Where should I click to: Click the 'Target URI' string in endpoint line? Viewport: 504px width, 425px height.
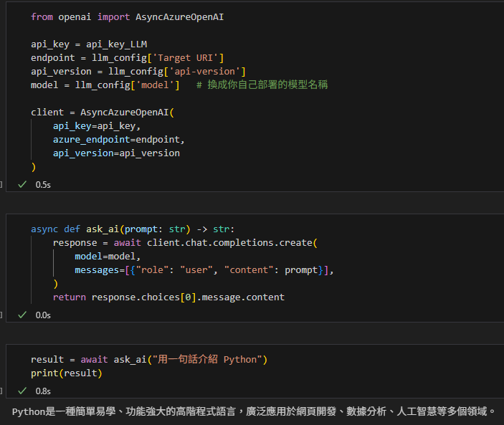[185, 58]
